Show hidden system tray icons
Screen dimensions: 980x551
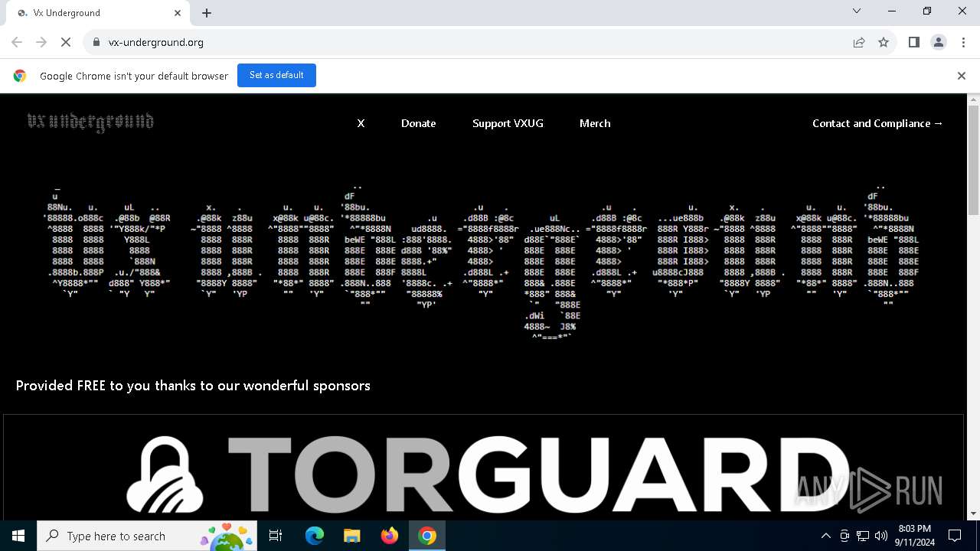[825, 536]
